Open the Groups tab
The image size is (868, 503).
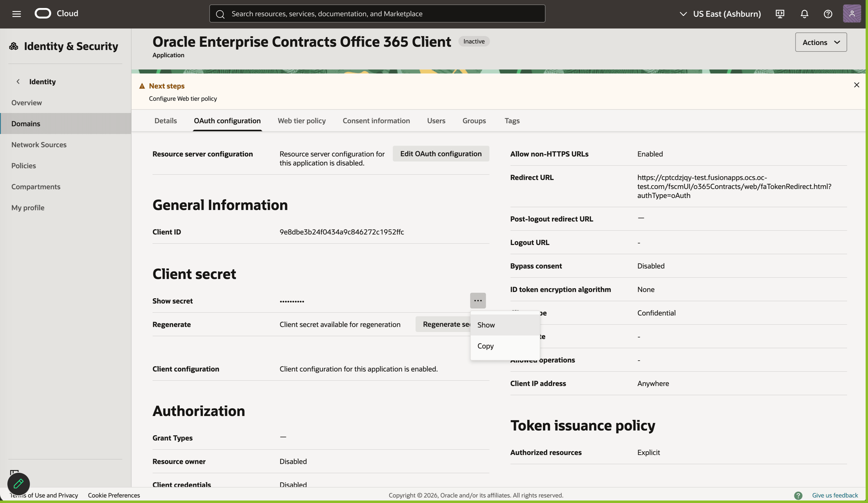point(474,121)
